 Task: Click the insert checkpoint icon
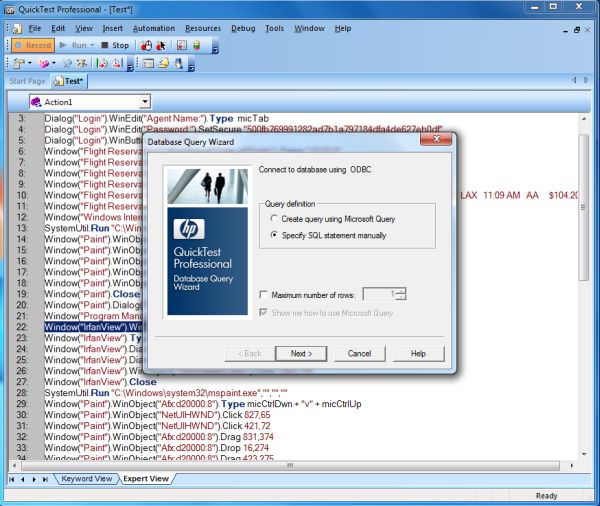coord(18,64)
